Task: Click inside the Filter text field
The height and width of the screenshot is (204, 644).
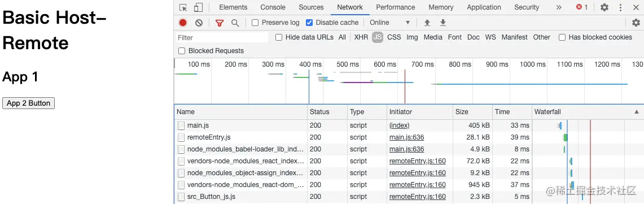Action: pos(222,37)
